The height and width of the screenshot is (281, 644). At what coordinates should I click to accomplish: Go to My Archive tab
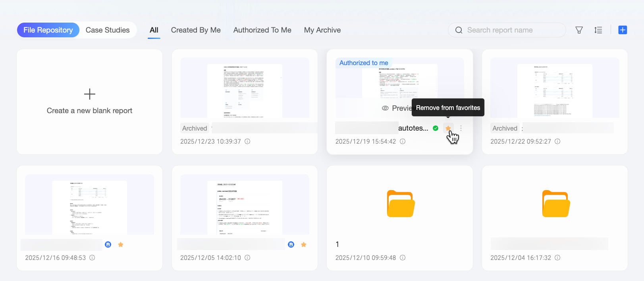click(322, 30)
